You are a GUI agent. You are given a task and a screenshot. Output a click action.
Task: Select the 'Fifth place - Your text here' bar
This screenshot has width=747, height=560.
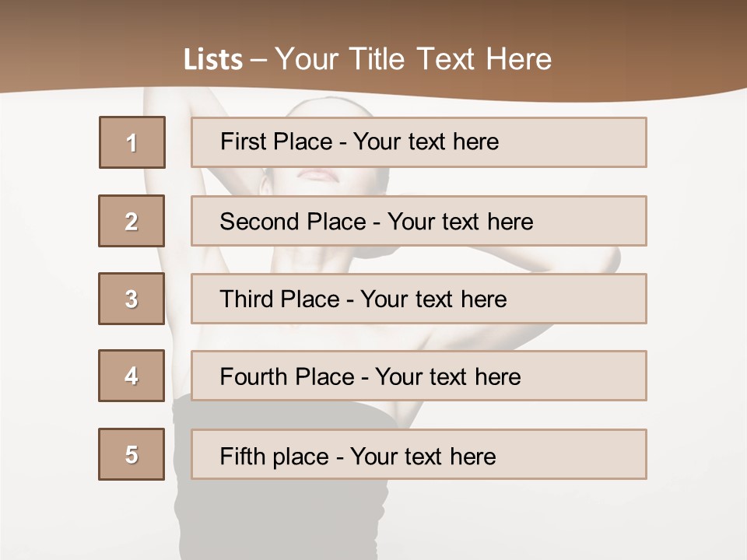419,454
